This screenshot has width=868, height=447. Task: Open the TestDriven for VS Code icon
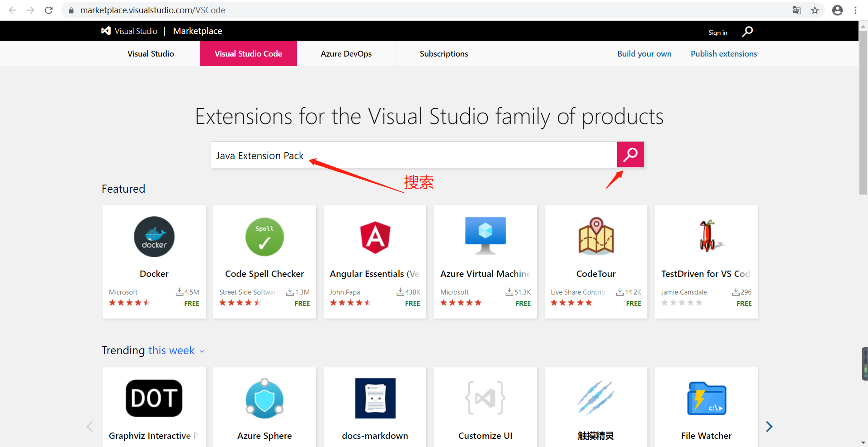(706, 235)
